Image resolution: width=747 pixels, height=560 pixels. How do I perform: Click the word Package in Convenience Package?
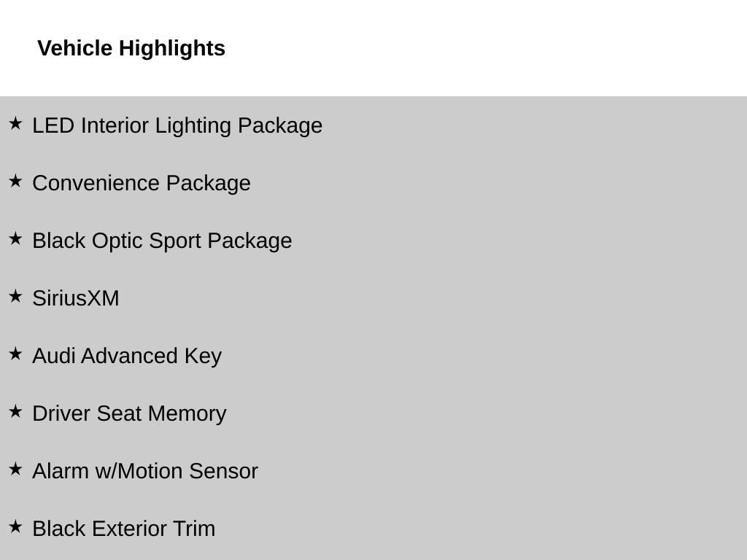[208, 183]
